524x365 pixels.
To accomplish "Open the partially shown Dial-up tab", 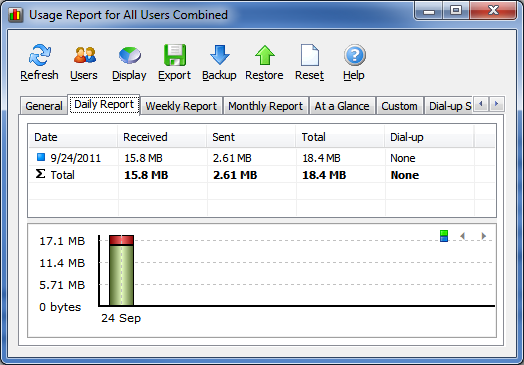I will pos(448,106).
